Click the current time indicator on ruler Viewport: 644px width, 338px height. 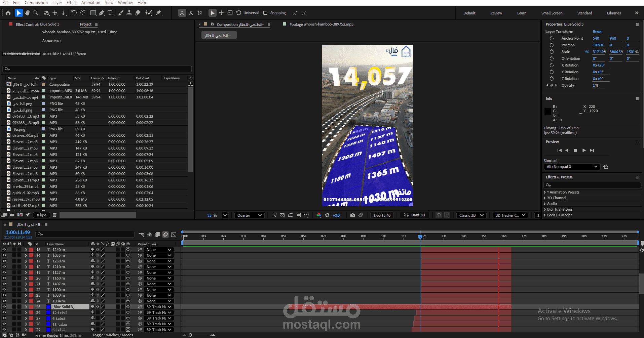pyautogui.click(x=420, y=237)
